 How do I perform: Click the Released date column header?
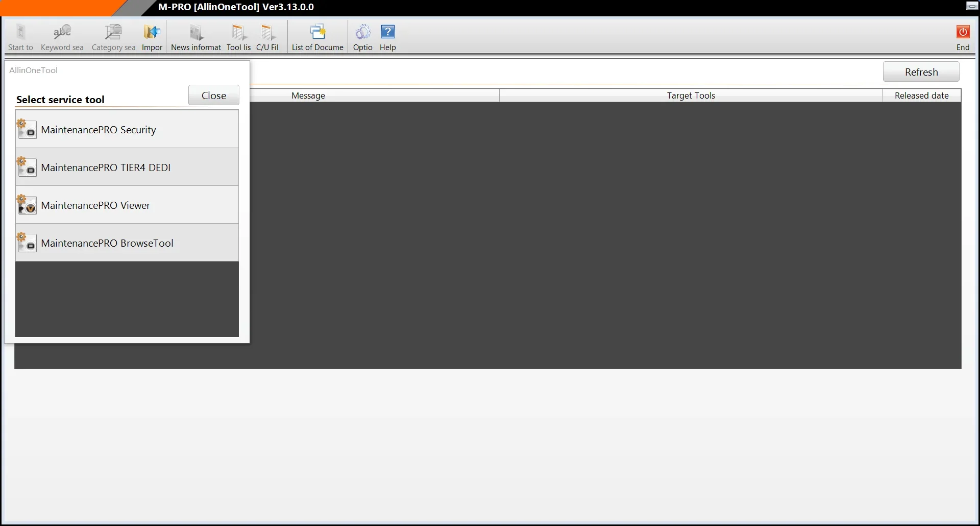pyautogui.click(x=922, y=95)
